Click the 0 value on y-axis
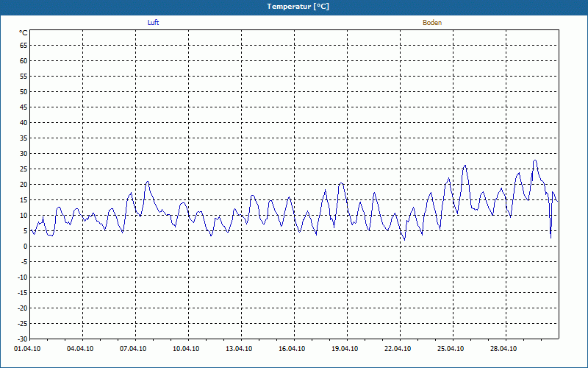 (26, 247)
